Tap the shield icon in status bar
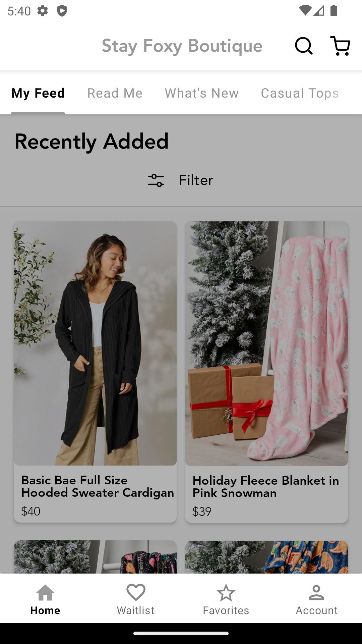The image size is (362, 644). click(x=62, y=11)
